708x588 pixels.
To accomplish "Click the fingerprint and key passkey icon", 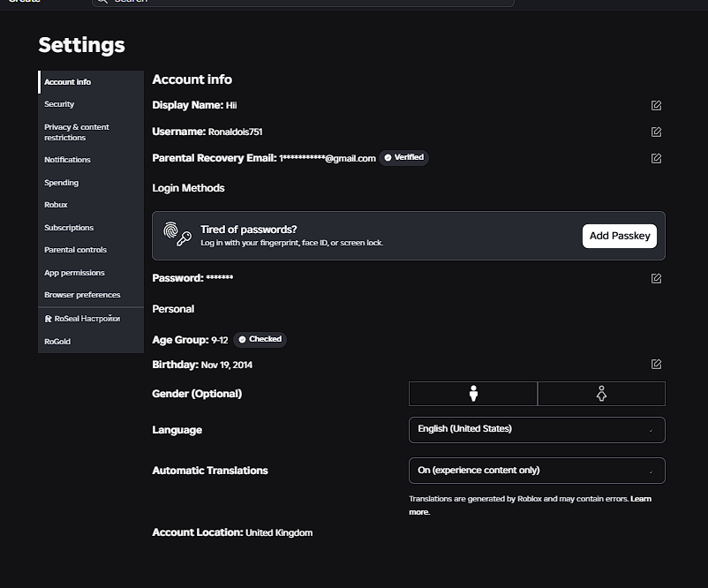I will click(x=177, y=233).
